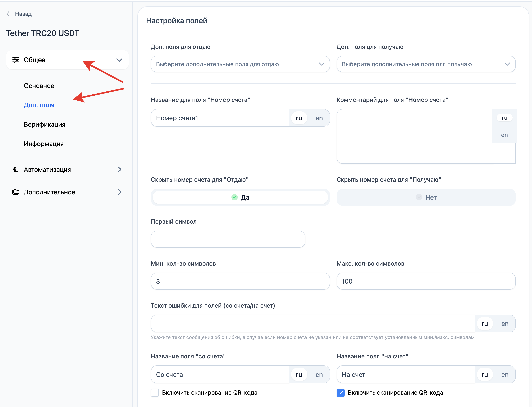The width and height of the screenshot is (532, 407).
Task: Click dropdown arrow of поля для получаю
Action: point(507,64)
